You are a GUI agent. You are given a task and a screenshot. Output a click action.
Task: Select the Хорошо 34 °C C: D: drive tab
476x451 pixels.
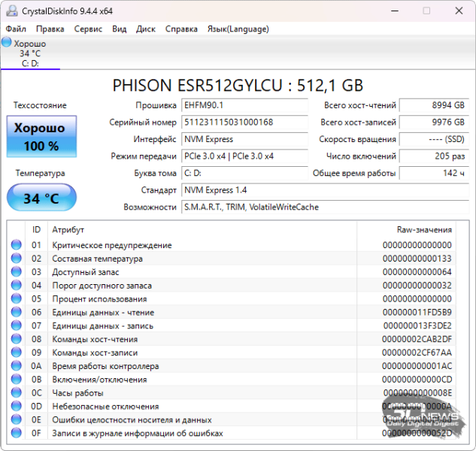coord(30,53)
